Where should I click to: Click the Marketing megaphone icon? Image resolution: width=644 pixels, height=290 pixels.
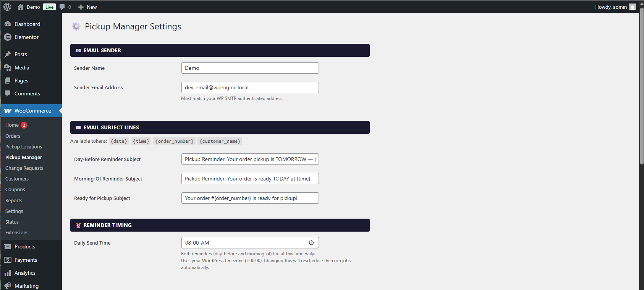(x=8, y=286)
